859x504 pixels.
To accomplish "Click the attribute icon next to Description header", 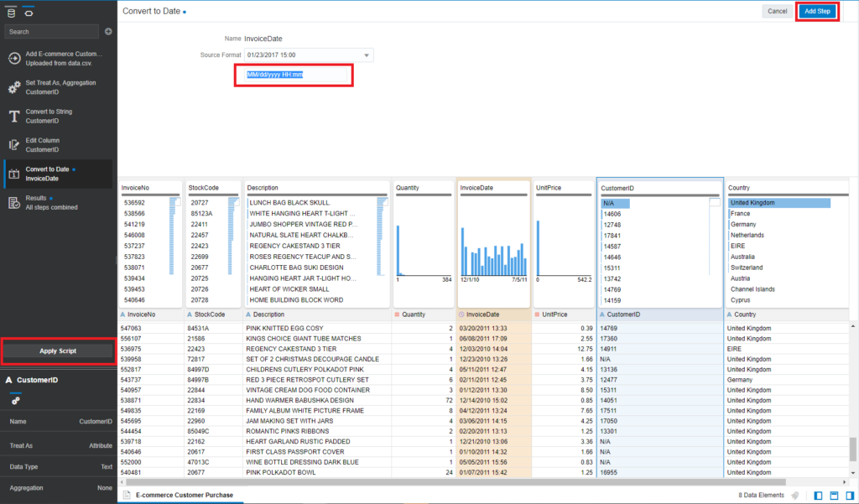I will coord(248,315).
